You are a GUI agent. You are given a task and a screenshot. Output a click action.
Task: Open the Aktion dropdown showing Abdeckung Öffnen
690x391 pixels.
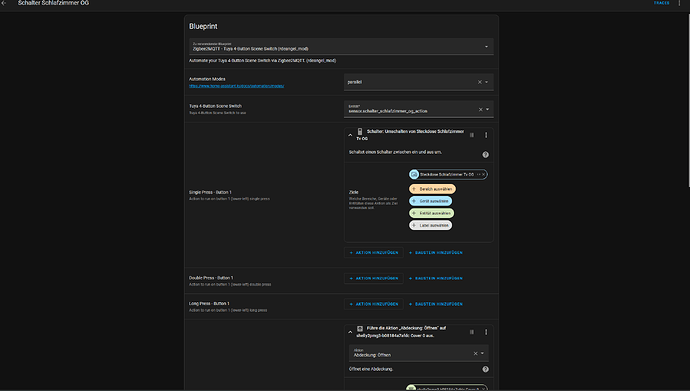(418, 353)
